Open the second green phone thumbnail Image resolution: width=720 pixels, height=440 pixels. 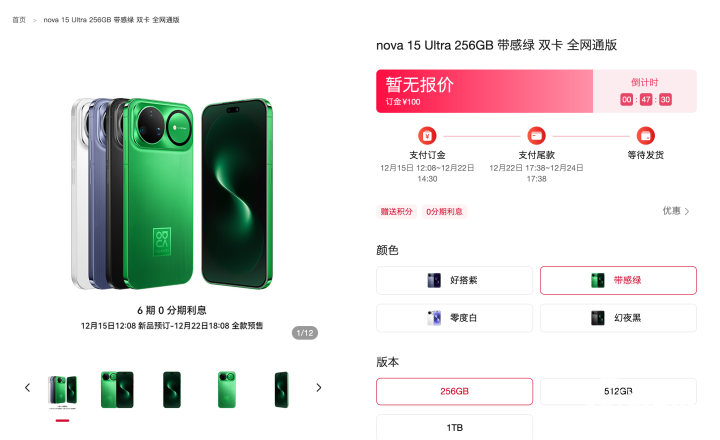pos(117,389)
